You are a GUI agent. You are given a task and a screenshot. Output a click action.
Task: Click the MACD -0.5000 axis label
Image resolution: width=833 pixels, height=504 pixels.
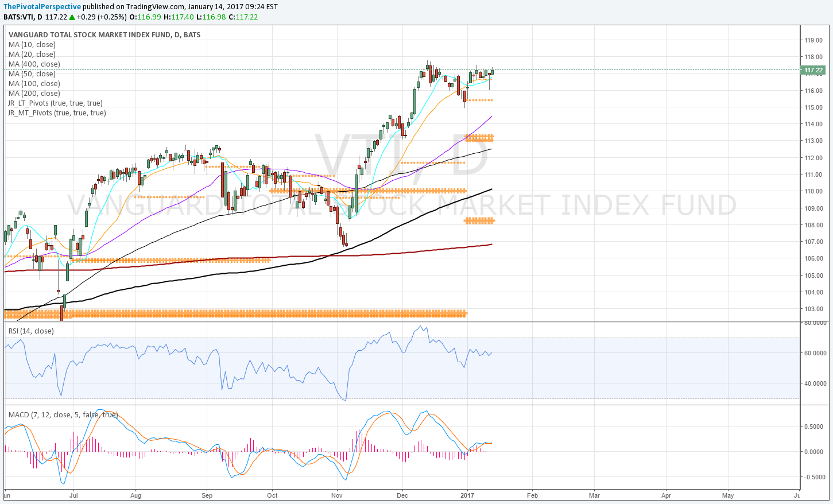pyautogui.click(x=814, y=477)
